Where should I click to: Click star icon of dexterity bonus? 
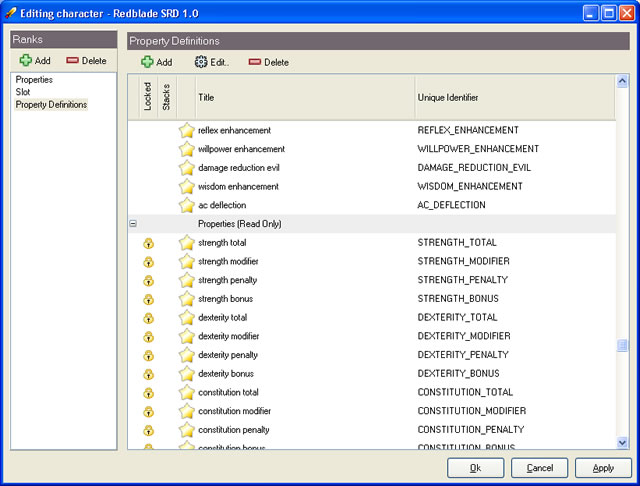(187, 373)
